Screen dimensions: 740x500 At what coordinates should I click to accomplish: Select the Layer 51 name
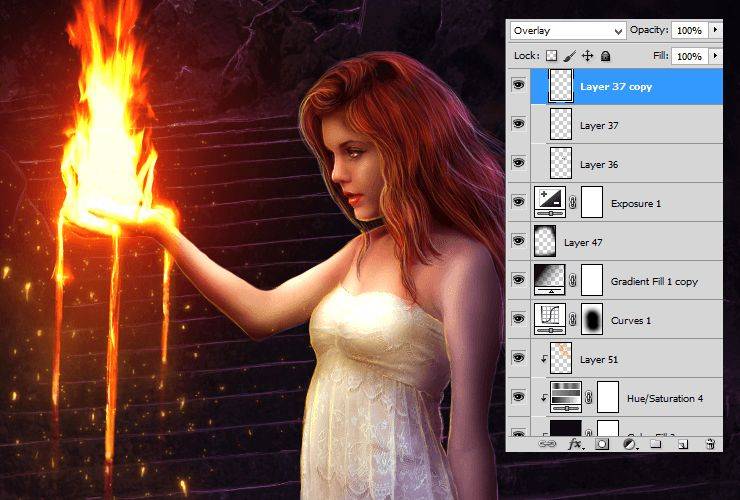click(x=598, y=359)
